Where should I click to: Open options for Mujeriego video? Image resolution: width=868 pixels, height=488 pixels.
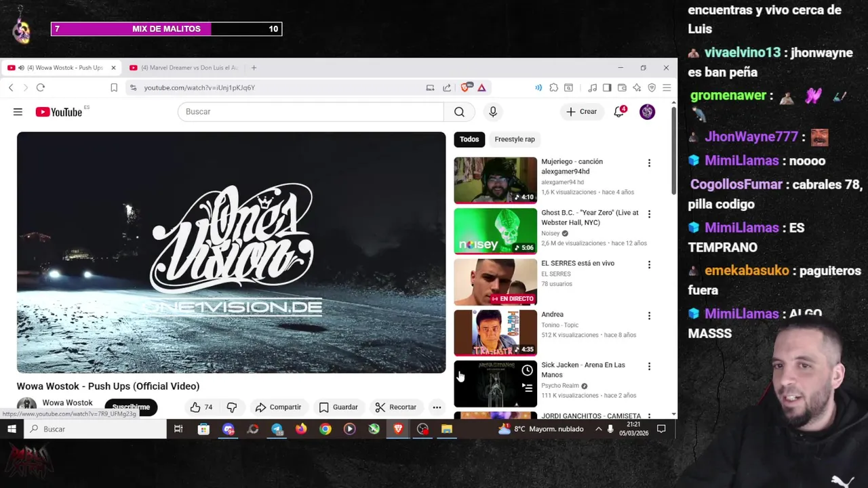click(649, 163)
